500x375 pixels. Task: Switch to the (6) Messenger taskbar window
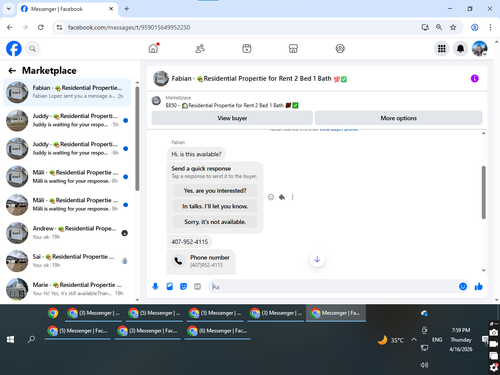point(218,331)
